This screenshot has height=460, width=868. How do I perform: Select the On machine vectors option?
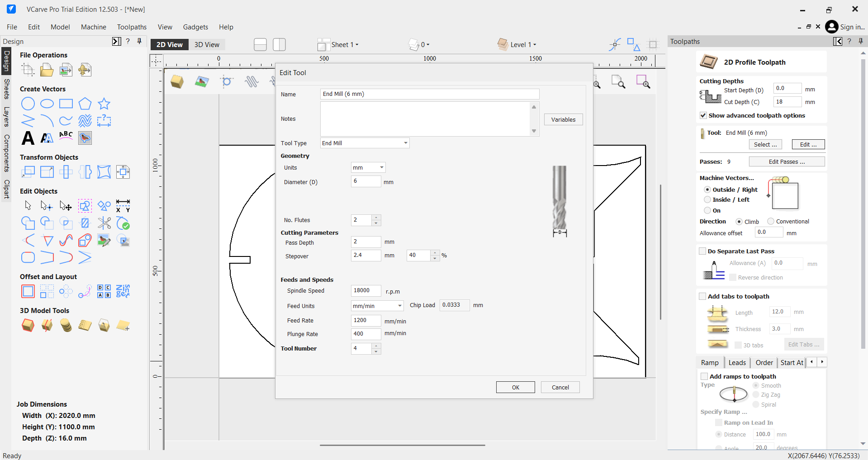click(x=707, y=210)
